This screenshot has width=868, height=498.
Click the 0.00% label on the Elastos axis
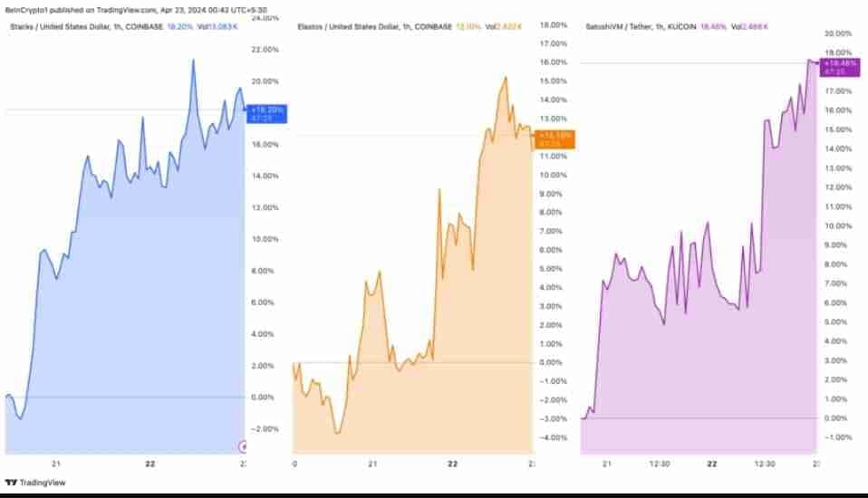click(x=554, y=362)
